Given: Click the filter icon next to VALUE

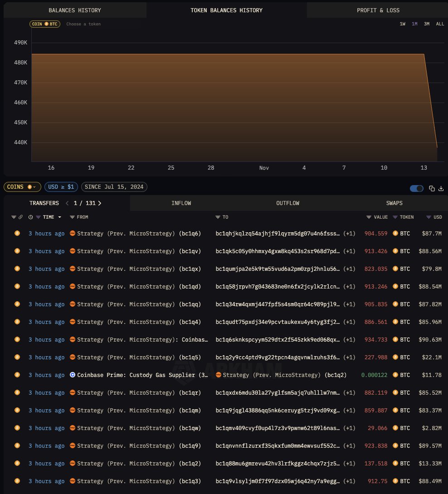Looking at the screenshot, I should point(369,217).
